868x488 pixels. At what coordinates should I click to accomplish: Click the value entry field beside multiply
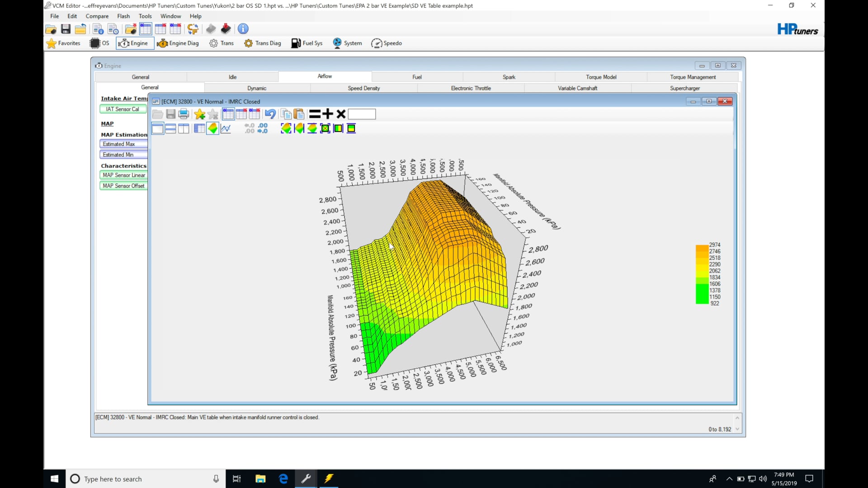[x=362, y=114]
